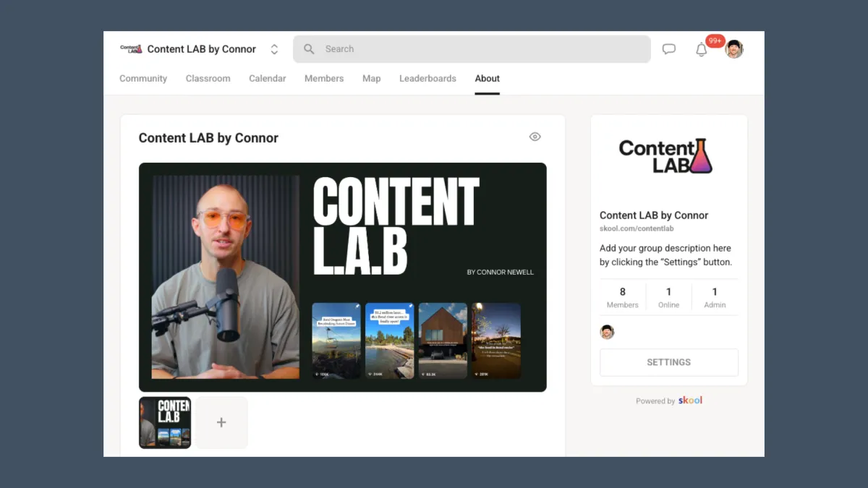Toggle the eye preview icon
Image resolution: width=868 pixels, height=488 pixels.
click(x=535, y=137)
